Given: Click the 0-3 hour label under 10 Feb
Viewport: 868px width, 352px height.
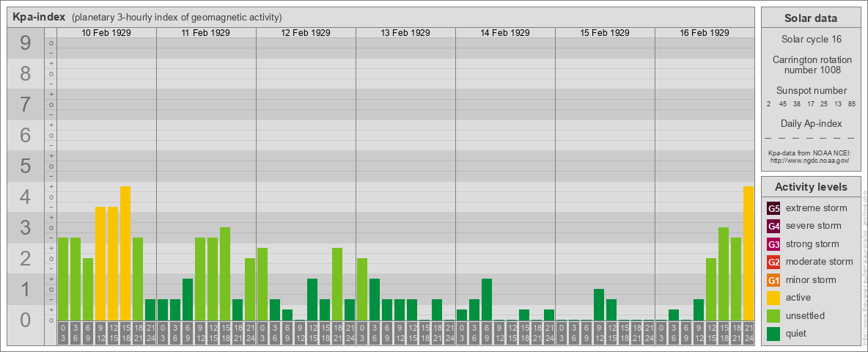Looking at the screenshot, I should pos(63,333).
